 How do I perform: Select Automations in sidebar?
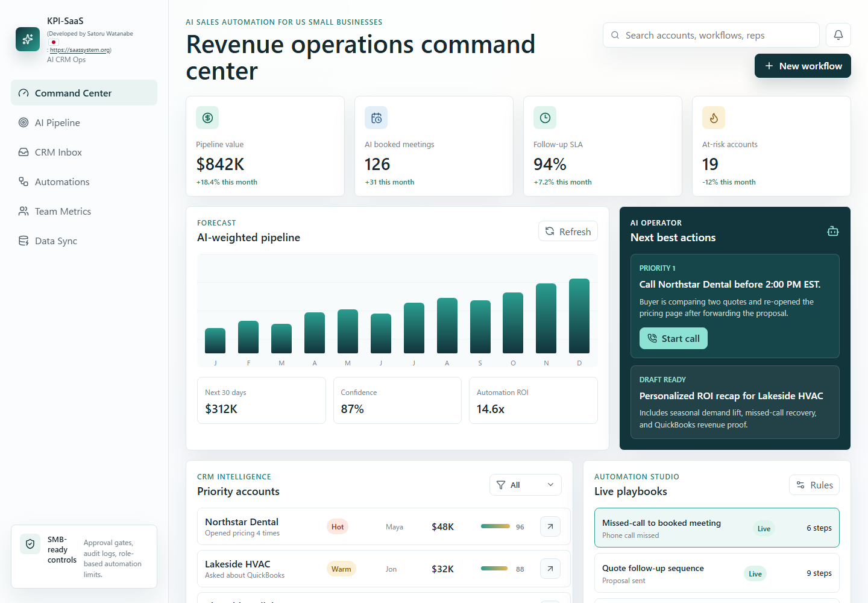(x=84, y=182)
